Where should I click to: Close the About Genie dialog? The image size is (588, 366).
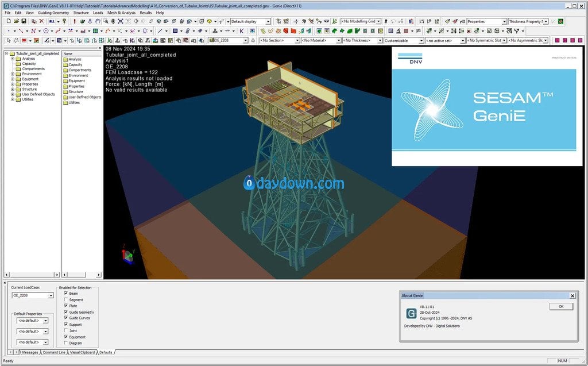point(572,296)
